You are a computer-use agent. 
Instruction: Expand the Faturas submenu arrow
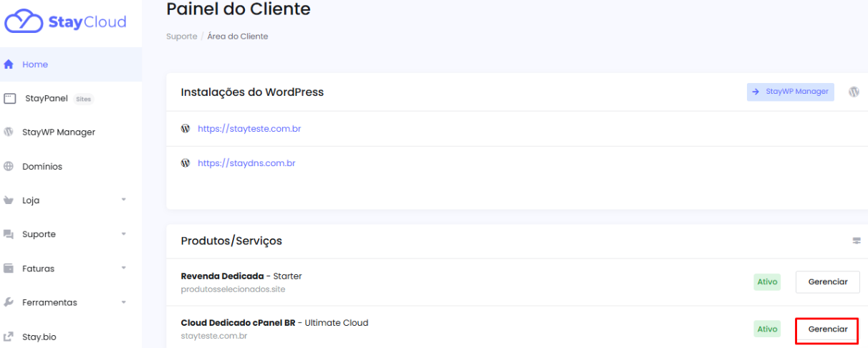[123, 268]
